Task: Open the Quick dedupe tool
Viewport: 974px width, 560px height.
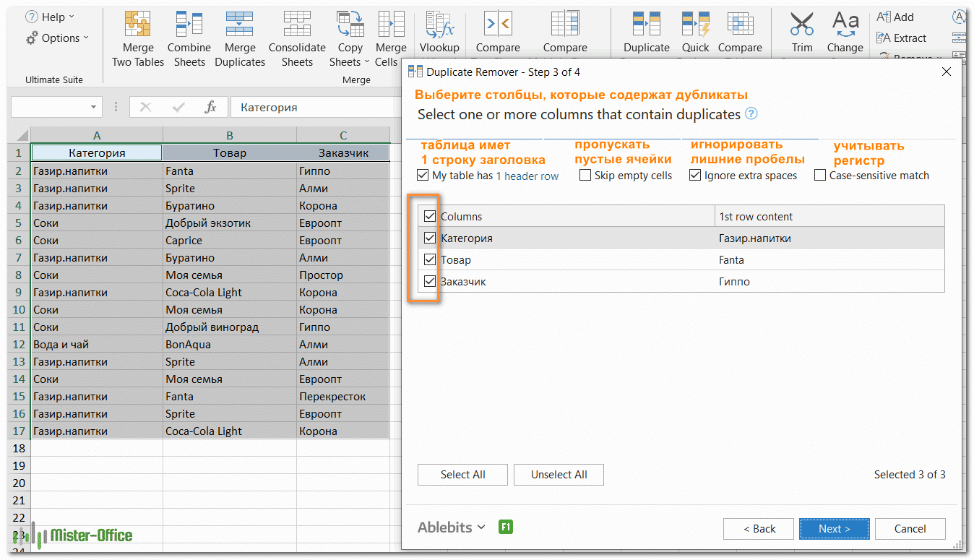Action: (x=695, y=25)
